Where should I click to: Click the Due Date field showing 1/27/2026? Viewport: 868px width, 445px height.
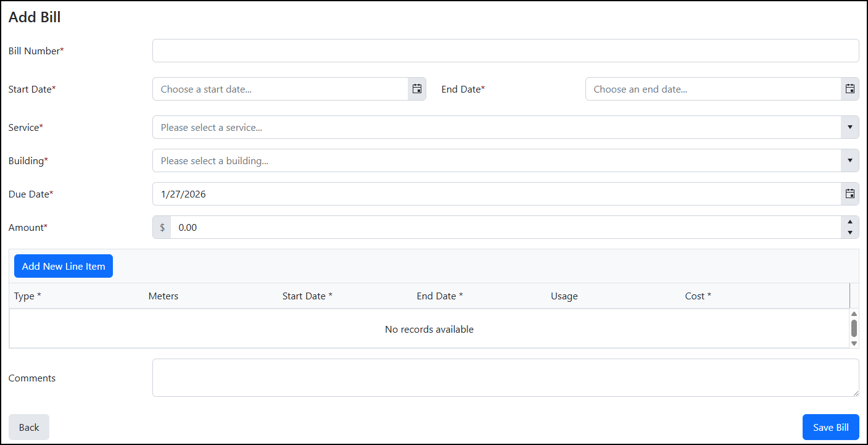click(x=496, y=194)
